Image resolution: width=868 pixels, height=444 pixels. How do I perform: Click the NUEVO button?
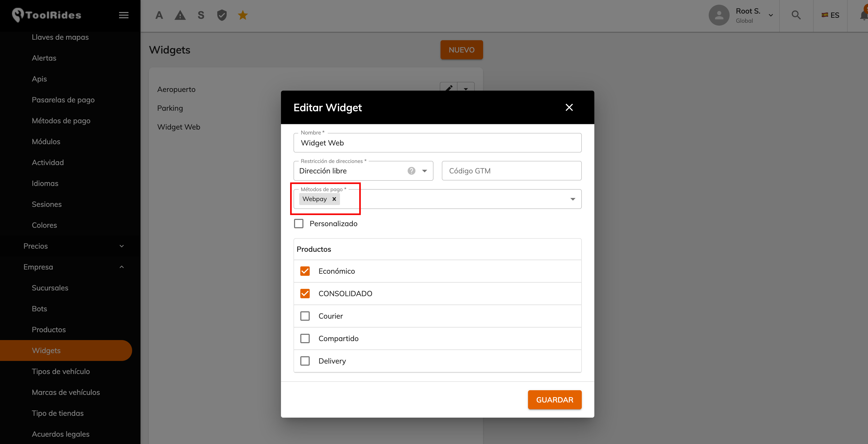461,50
